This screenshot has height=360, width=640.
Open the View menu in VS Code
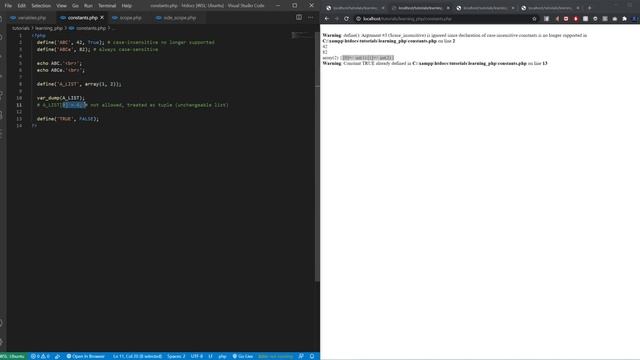[x=61, y=6]
